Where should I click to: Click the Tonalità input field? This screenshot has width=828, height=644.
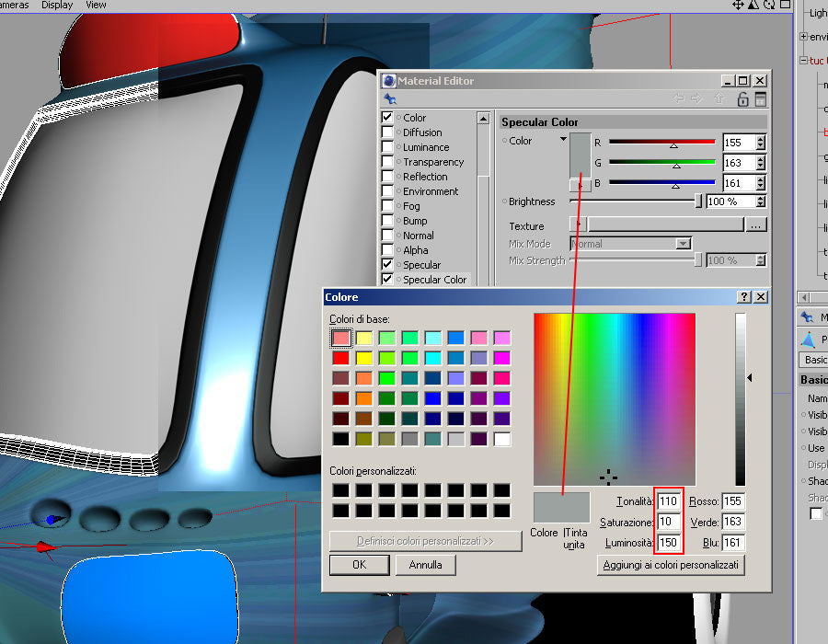tap(669, 501)
